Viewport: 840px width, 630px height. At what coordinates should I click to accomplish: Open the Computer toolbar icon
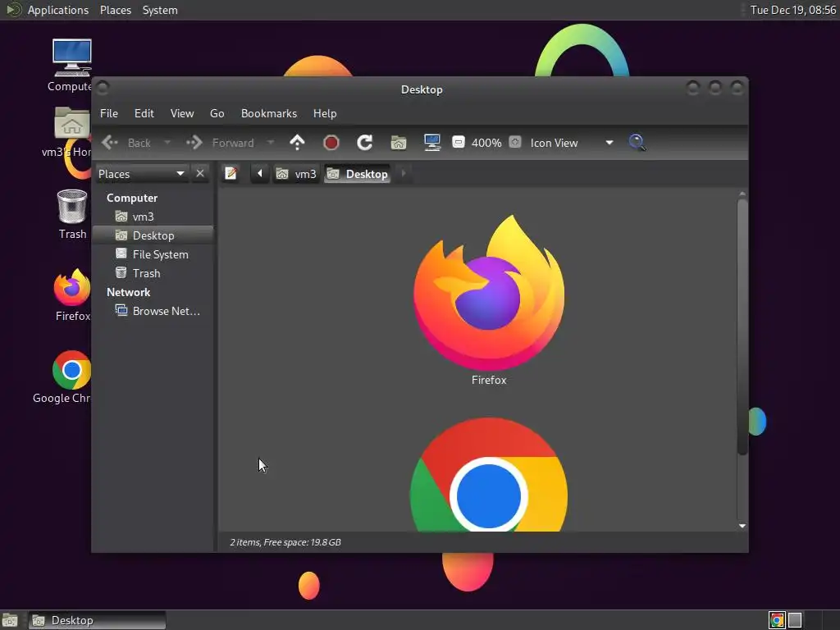click(x=431, y=143)
